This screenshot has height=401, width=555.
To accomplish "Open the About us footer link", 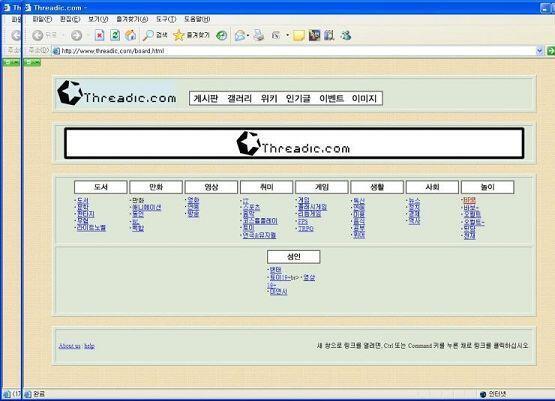I will point(70,346).
